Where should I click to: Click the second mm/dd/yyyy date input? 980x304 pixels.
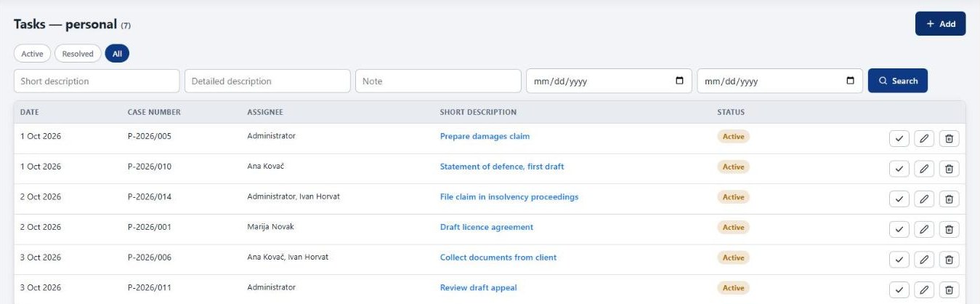point(780,81)
